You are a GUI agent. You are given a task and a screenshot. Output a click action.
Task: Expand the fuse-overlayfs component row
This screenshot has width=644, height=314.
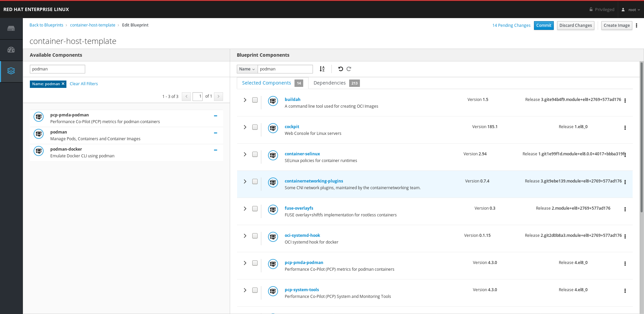(x=245, y=209)
